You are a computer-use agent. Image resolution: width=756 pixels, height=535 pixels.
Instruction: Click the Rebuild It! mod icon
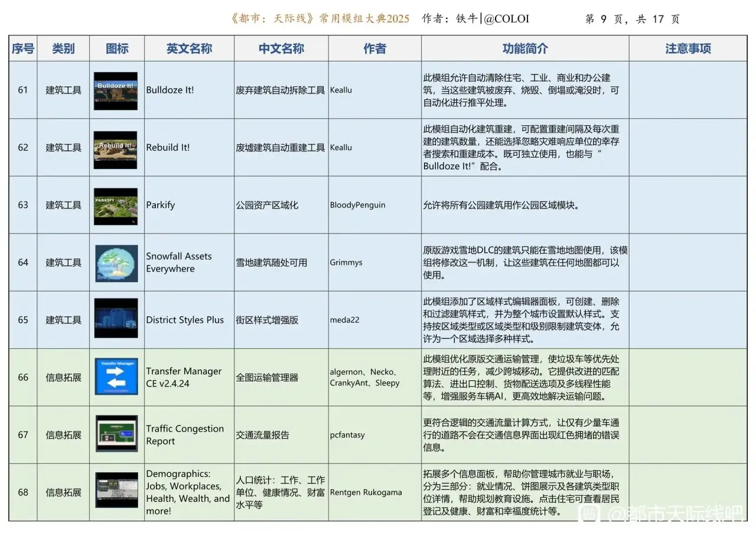coord(116,148)
